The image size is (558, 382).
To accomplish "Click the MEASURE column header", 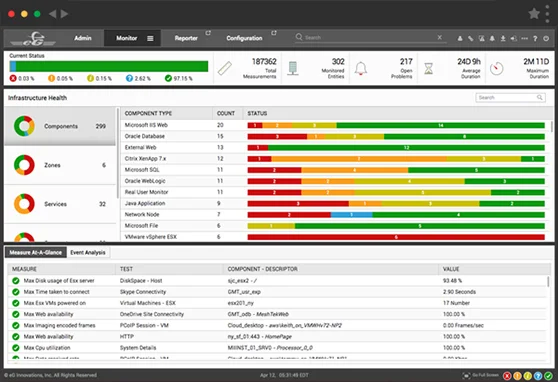I will [24, 269].
